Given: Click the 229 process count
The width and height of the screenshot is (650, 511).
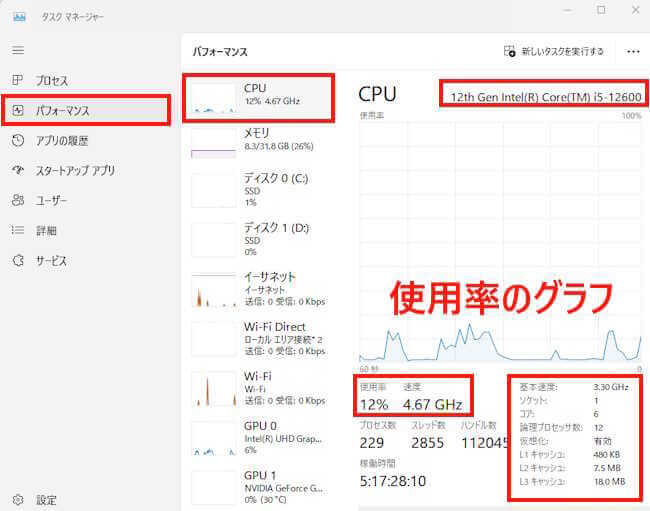Looking at the screenshot, I should coord(371,443).
